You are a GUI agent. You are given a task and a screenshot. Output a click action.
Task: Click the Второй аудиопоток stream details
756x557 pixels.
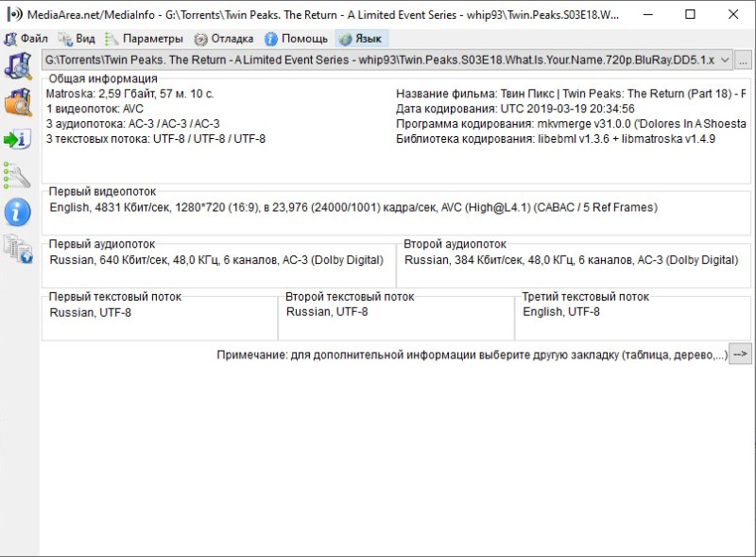tap(572, 260)
